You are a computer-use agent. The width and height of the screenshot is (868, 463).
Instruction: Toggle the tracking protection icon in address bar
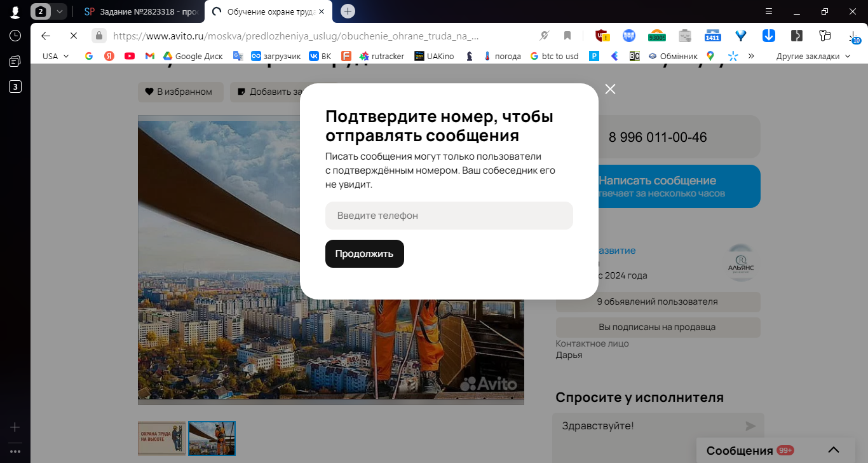pos(544,36)
